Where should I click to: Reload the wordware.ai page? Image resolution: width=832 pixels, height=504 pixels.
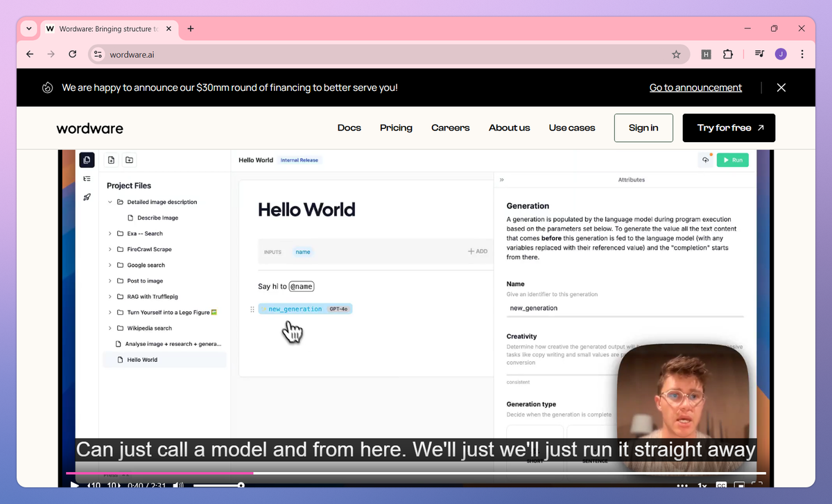pos(72,54)
